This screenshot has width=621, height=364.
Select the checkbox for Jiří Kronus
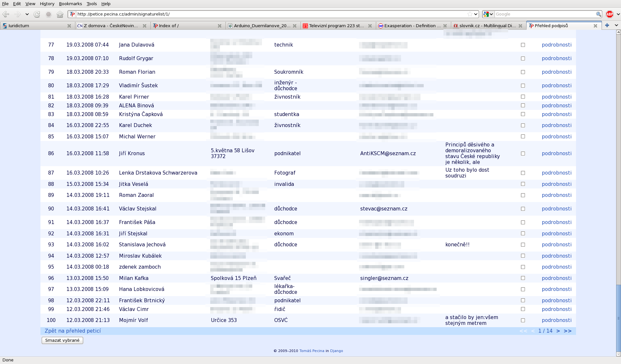tap(523, 154)
